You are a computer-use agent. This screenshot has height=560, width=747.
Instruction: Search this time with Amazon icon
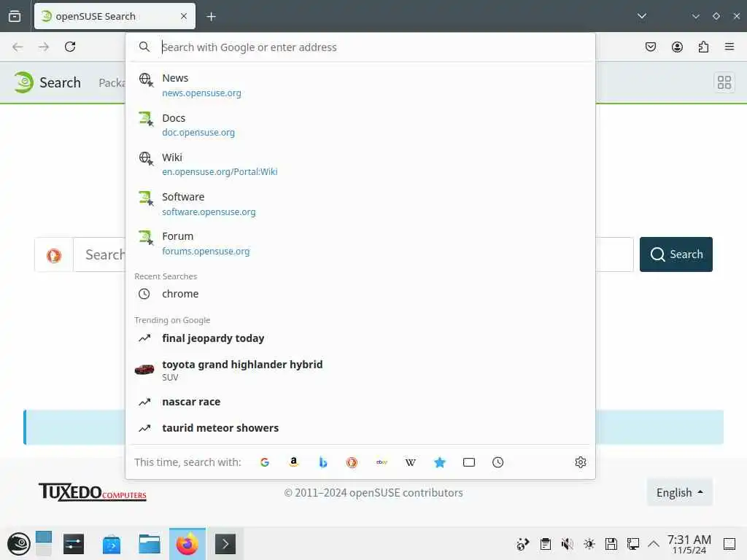click(294, 462)
